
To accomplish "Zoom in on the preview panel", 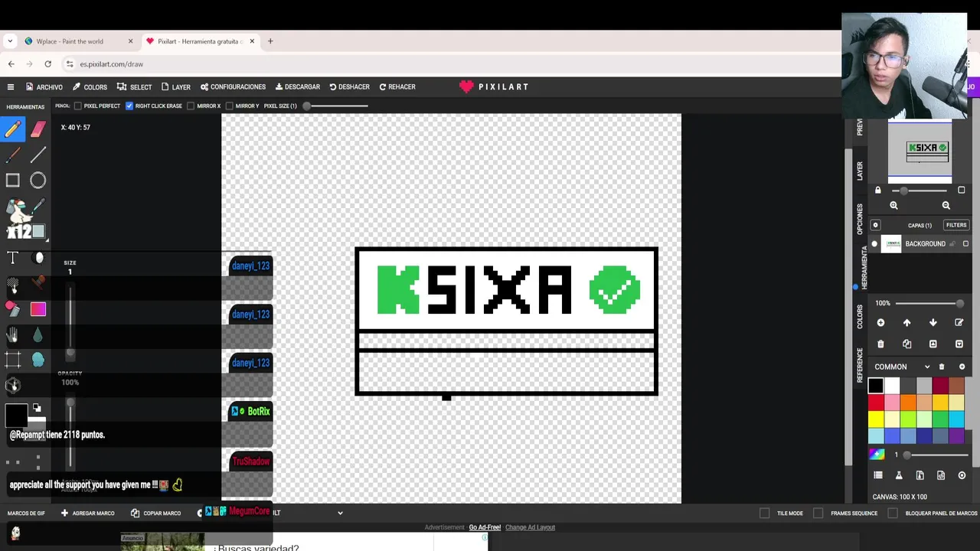I will 893,205.
